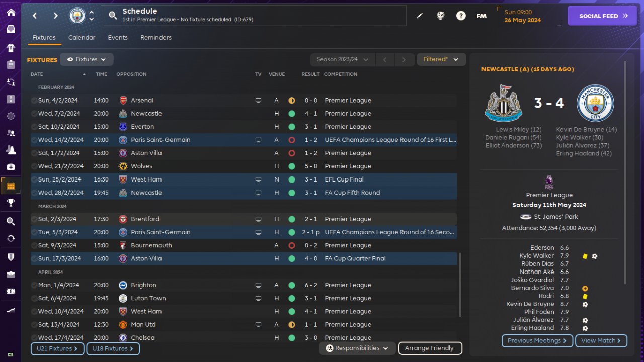This screenshot has width=644, height=362.
Task: Open the Medical Centre icon
Action: click(x=11, y=166)
